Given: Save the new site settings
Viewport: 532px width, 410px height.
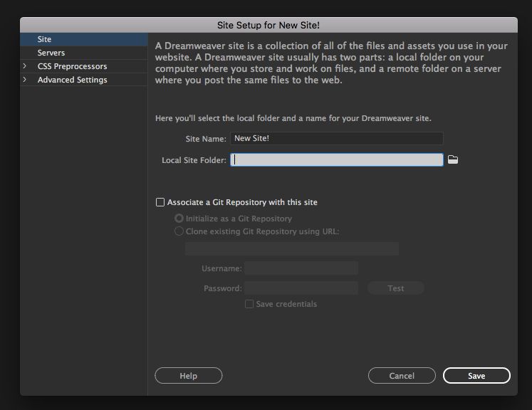Looking at the screenshot, I should tap(476, 375).
